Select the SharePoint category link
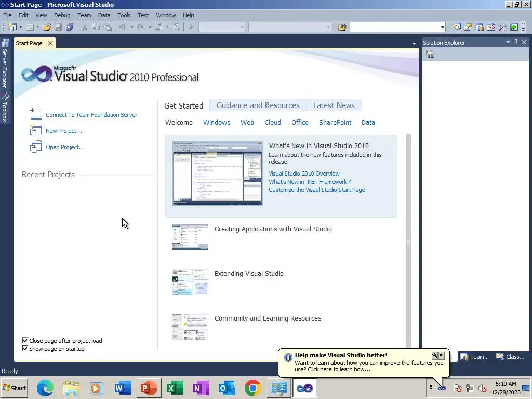Viewport: 532px width, 399px height. point(335,123)
